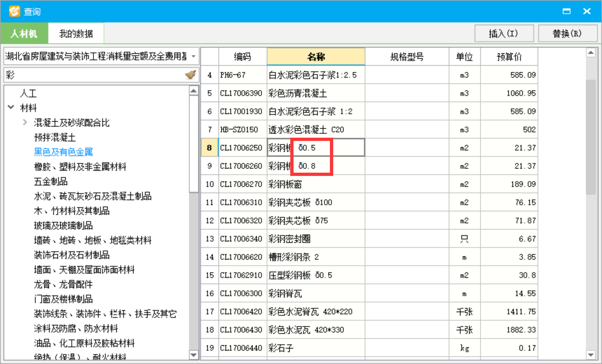Switch to 人材机 tab
This screenshot has width=602, height=364.
24,34
